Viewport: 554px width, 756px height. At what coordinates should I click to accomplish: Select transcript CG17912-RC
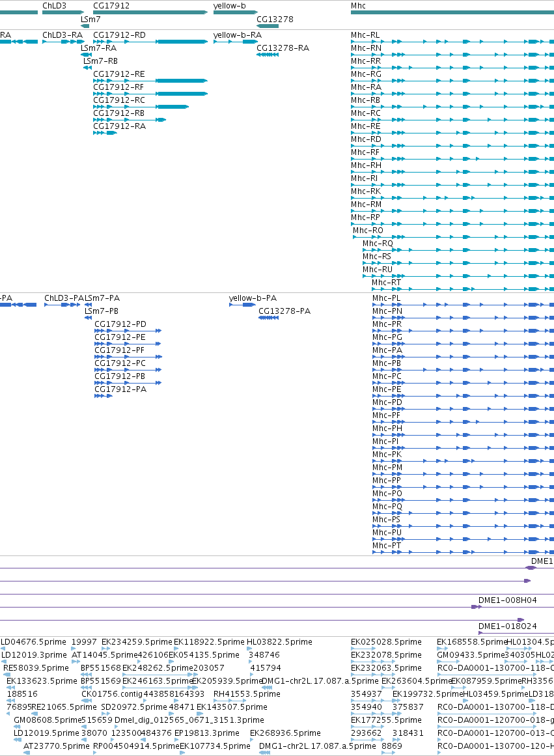119,100
